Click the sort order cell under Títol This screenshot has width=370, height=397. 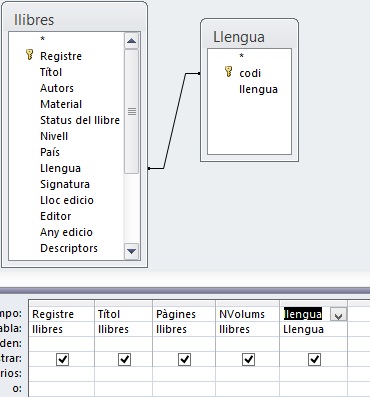123,344
